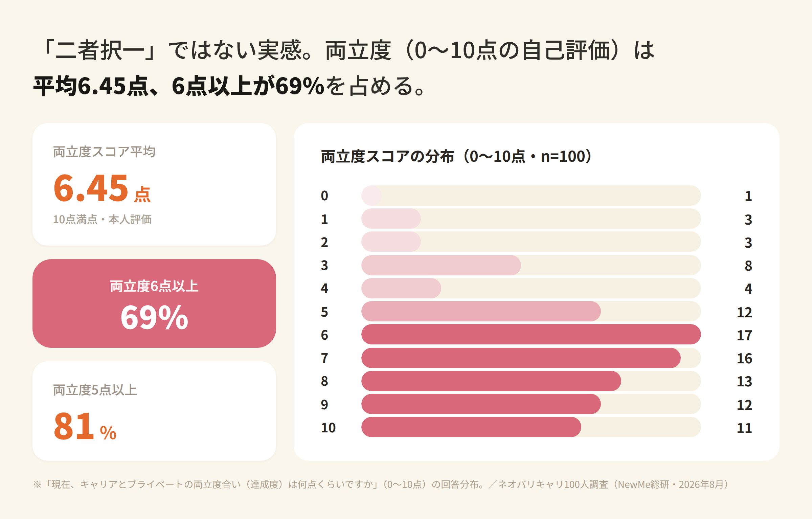
Task: Click the 69% highlighted card
Action: (x=154, y=303)
